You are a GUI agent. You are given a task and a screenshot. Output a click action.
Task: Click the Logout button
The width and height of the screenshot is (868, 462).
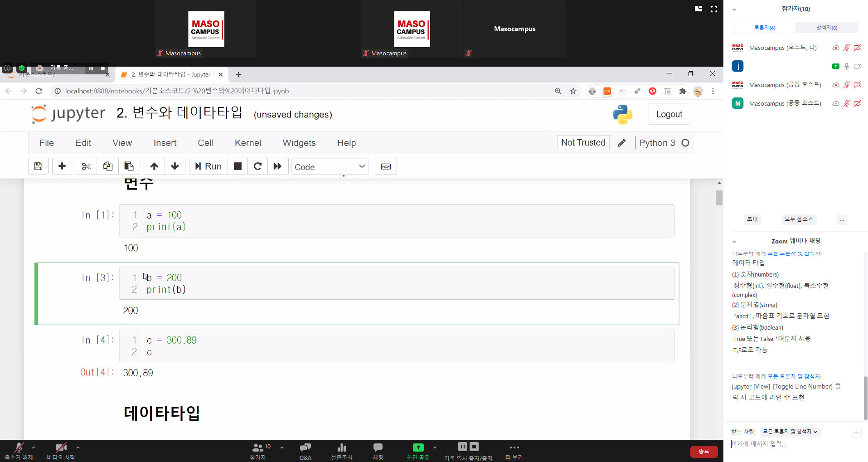[669, 114]
